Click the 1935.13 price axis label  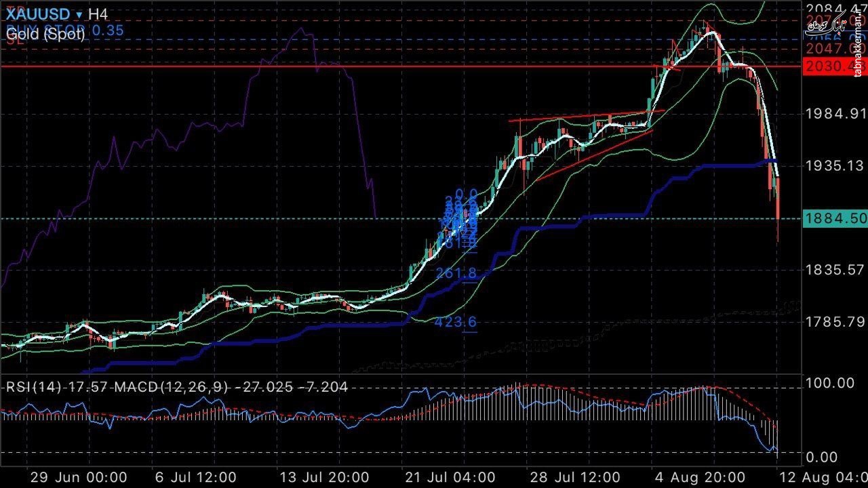835,166
